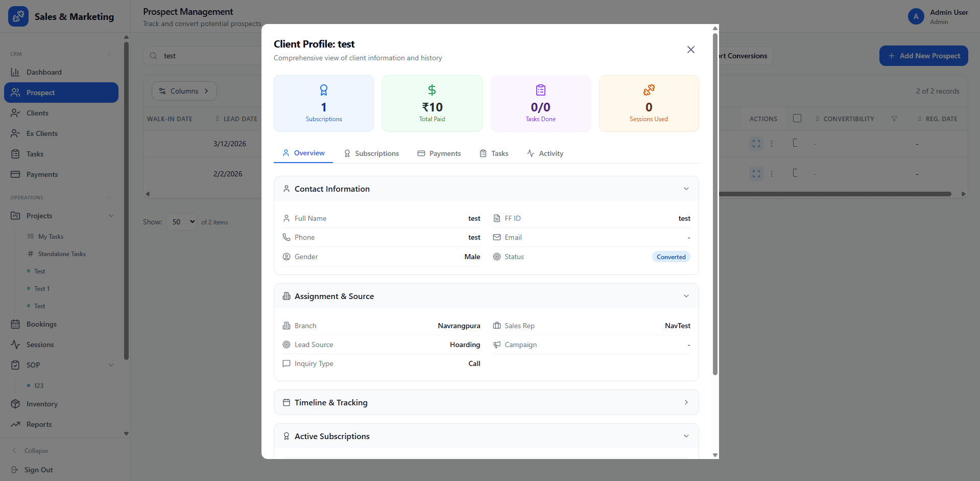Click the Sessions Used stat card
980x481 pixels.
pyautogui.click(x=649, y=103)
